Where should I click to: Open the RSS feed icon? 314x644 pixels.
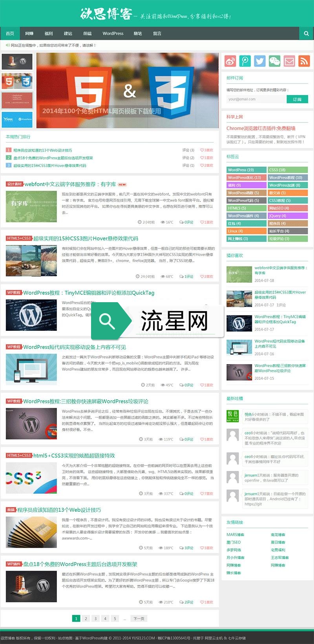click(304, 61)
